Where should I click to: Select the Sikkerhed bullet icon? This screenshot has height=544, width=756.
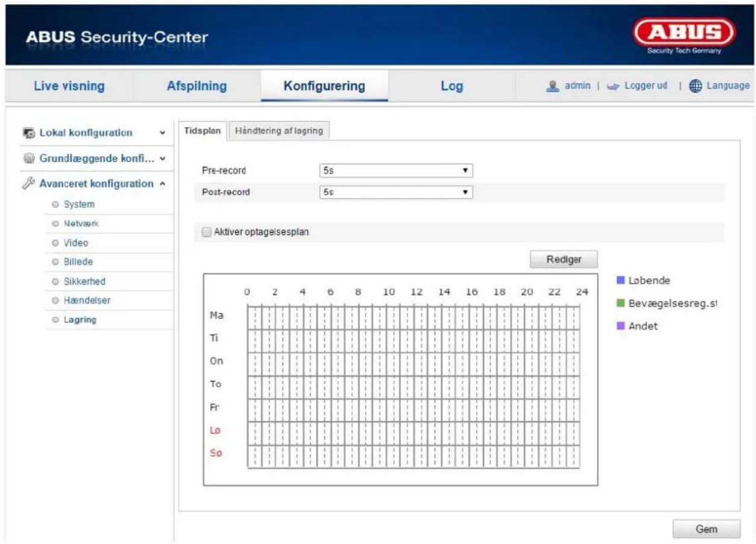pos(55,281)
